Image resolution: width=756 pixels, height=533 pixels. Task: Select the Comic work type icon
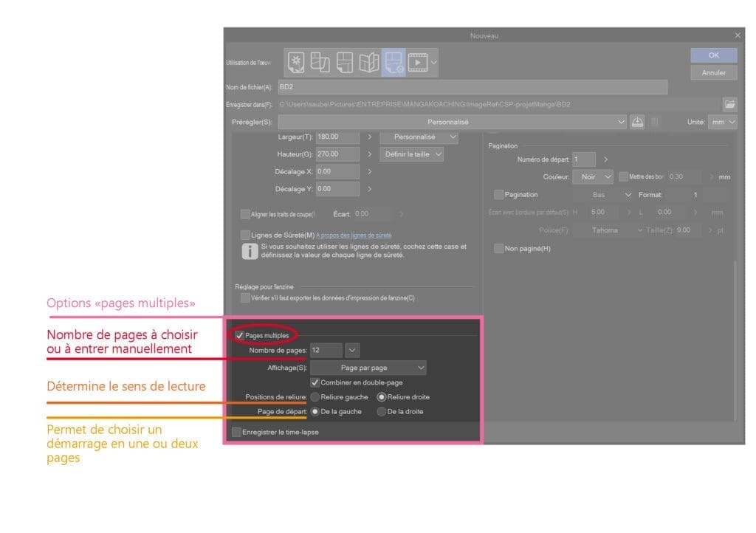344,63
